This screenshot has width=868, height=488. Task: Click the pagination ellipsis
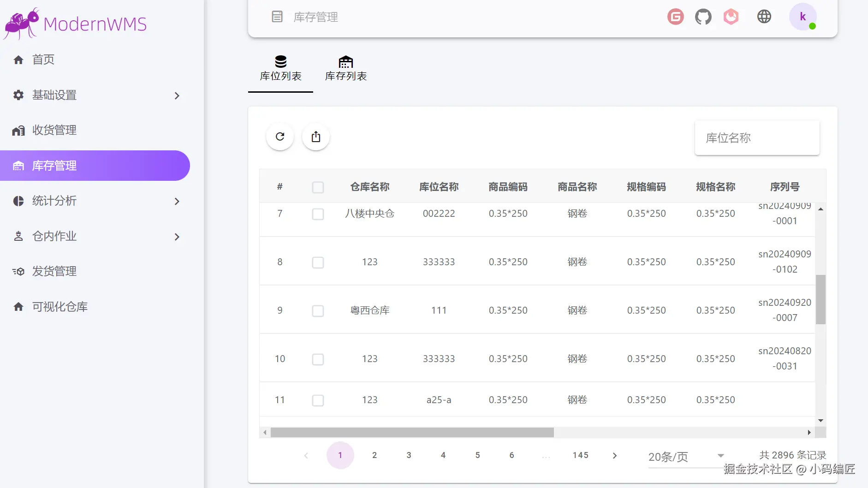[546, 456]
